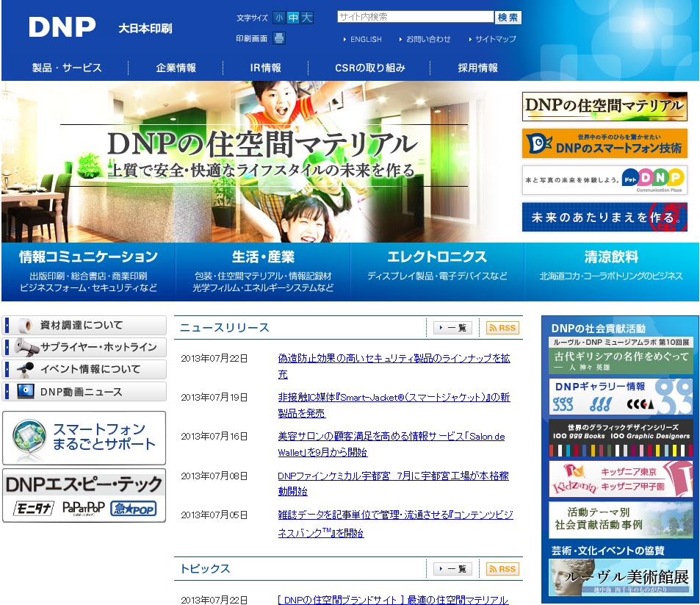Open the IR情報 navigation menu

265,68
